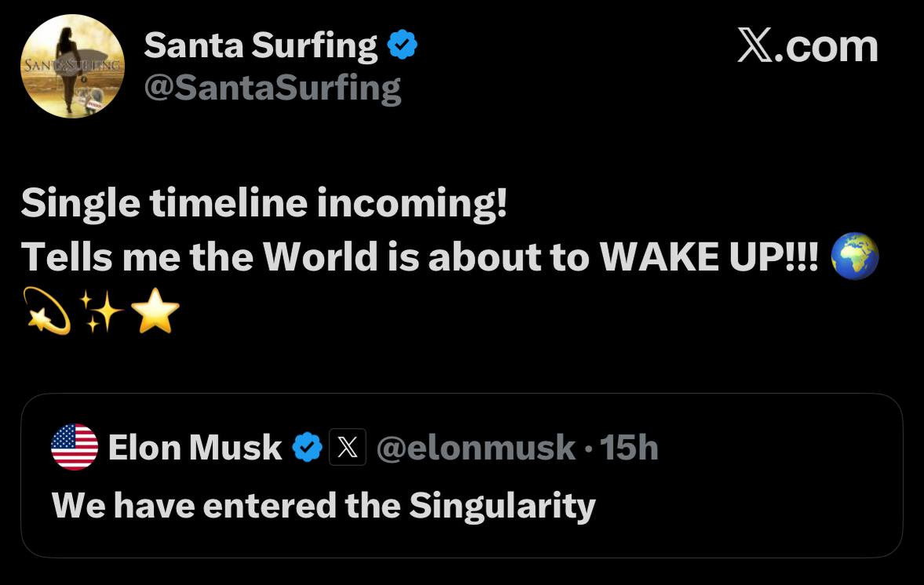Screen dimensions: 924x585
Task: Open the Elon Musk display name
Action: (195, 448)
